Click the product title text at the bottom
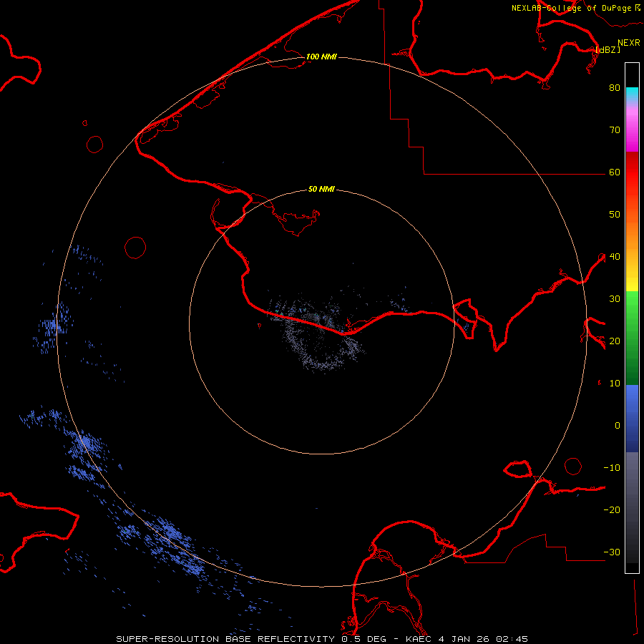This screenshot has width=644, height=644. [x=321, y=639]
